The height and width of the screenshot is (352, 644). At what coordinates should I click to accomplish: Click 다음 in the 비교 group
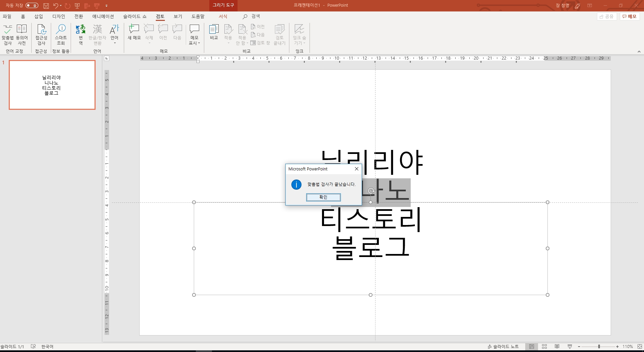point(258,35)
